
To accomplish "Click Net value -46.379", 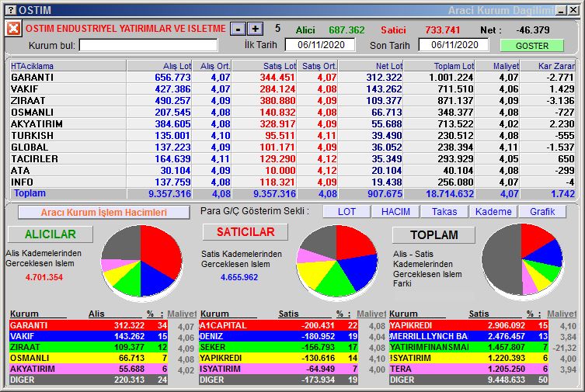I will click(533, 29).
